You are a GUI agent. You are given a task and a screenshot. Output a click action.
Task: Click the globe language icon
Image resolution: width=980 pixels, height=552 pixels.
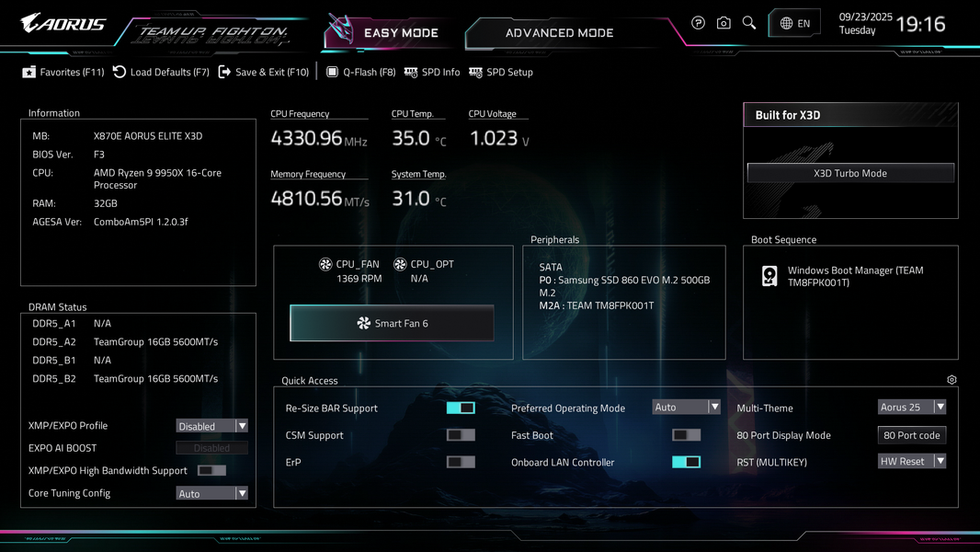[x=786, y=23]
